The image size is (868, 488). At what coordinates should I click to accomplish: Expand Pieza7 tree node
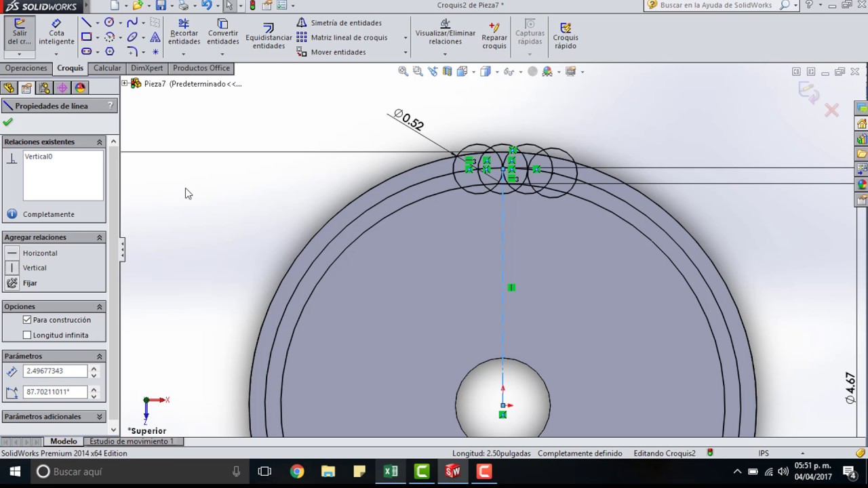125,83
